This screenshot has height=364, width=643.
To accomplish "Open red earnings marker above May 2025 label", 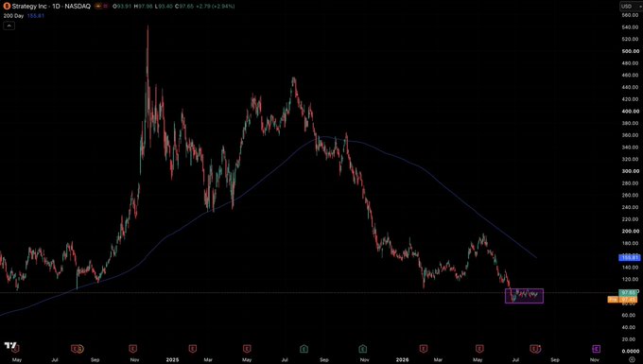I will (247, 349).
